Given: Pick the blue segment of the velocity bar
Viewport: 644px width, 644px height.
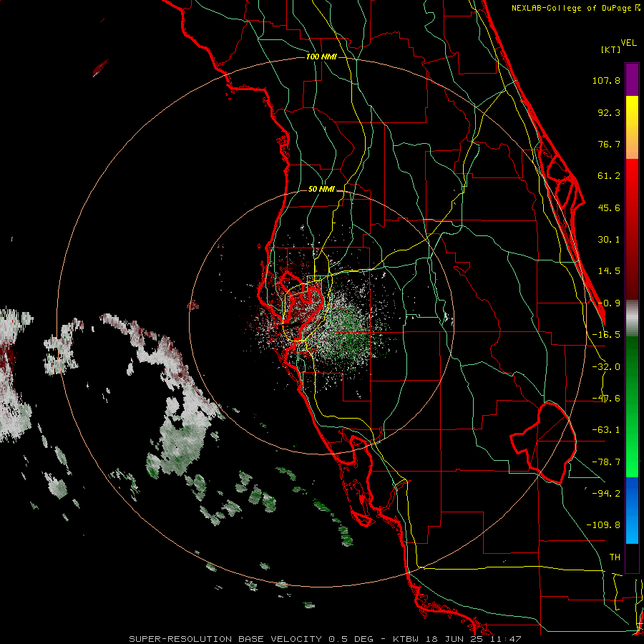Looking at the screenshot, I should [632, 510].
